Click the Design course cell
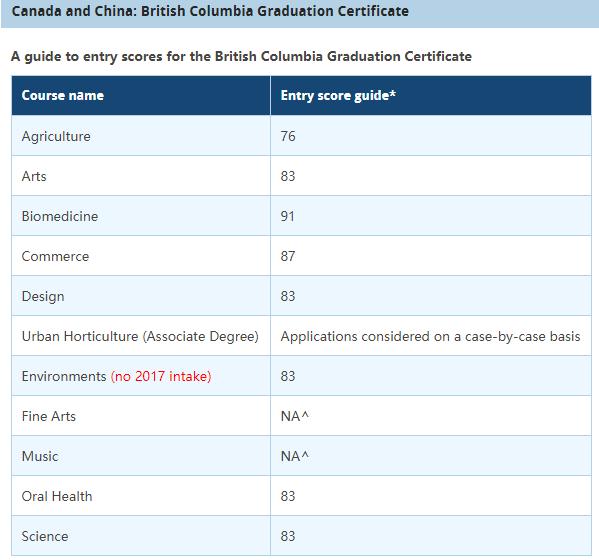 click(141, 296)
